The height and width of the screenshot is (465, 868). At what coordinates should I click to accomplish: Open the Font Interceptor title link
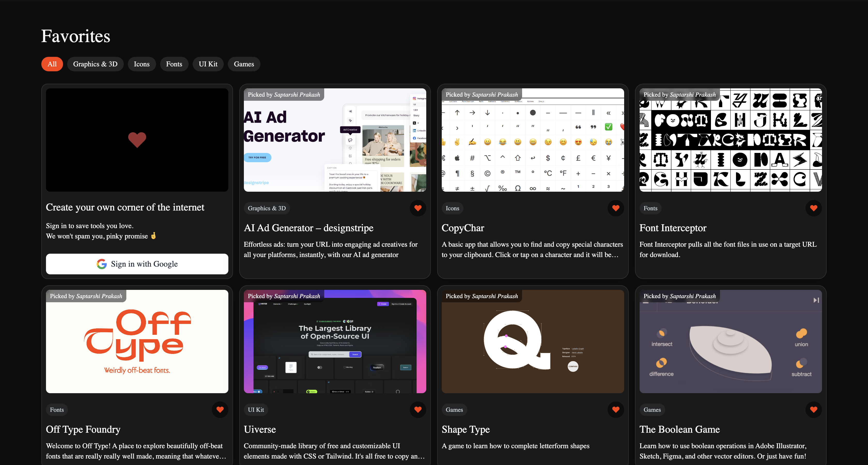click(x=673, y=228)
